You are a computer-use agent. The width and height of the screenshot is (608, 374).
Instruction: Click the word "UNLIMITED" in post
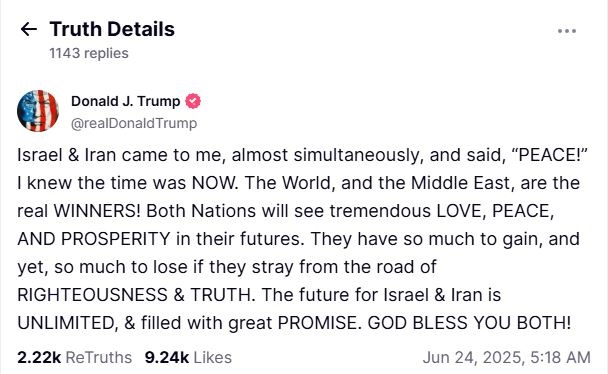[x=66, y=323]
